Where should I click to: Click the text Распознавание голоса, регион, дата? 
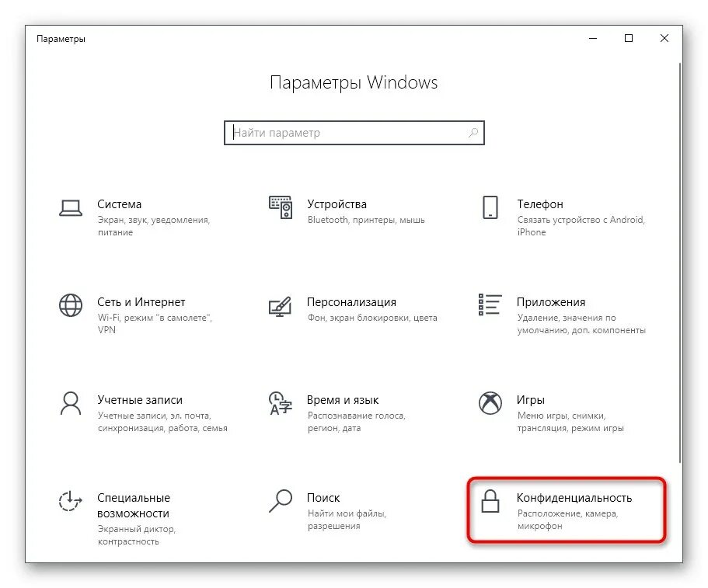point(356,422)
